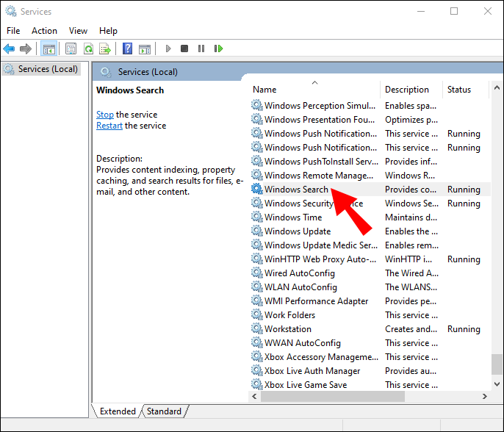Image resolution: width=504 pixels, height=432 pixels.
Task: Click the horizontal scrollbar right arrow
Action: 484,396
